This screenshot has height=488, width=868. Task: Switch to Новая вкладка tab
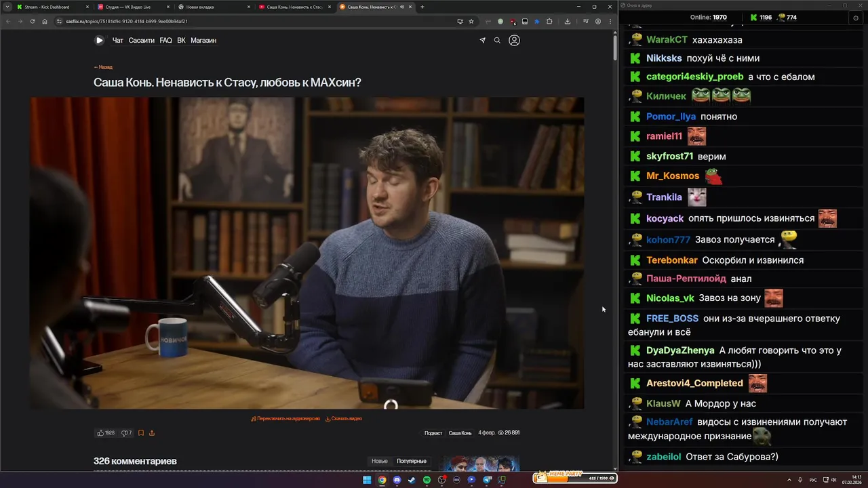(214, 7)
